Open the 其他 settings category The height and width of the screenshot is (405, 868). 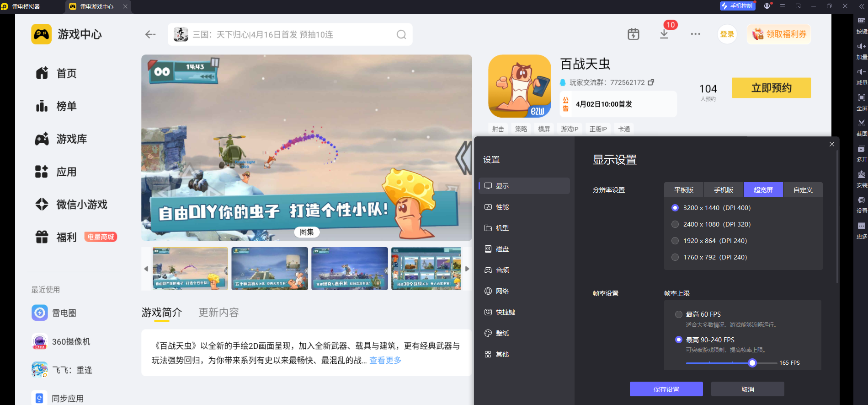(x=524, y=354)
